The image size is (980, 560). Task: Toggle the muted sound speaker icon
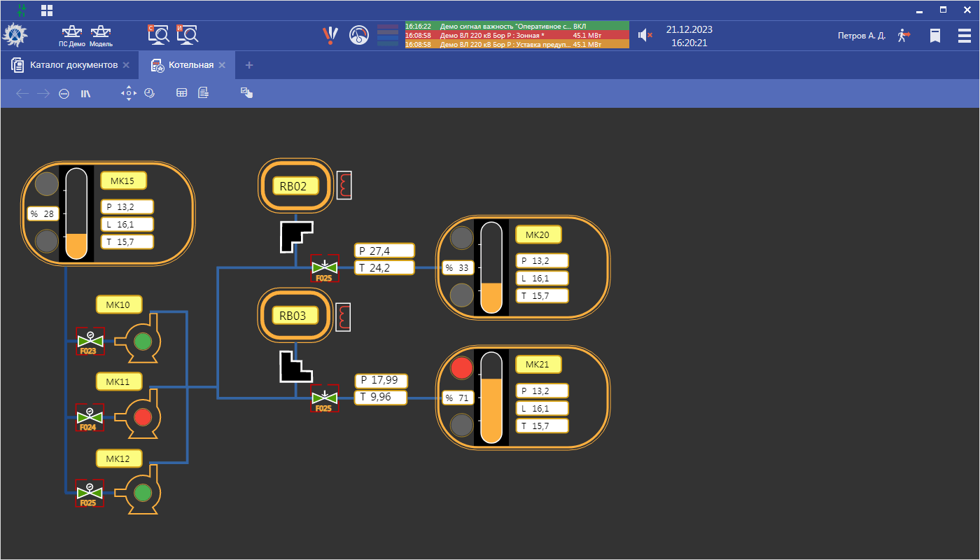[x=645, y=35]
